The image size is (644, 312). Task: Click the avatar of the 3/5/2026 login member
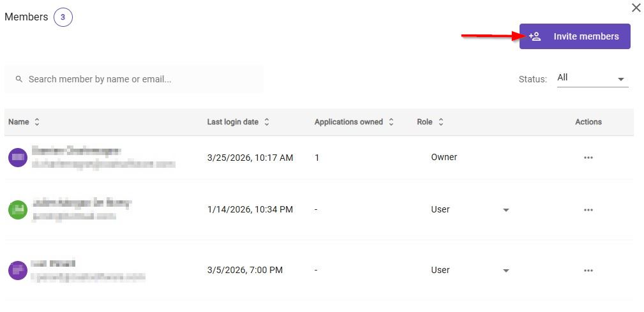(x=18, y=270)
